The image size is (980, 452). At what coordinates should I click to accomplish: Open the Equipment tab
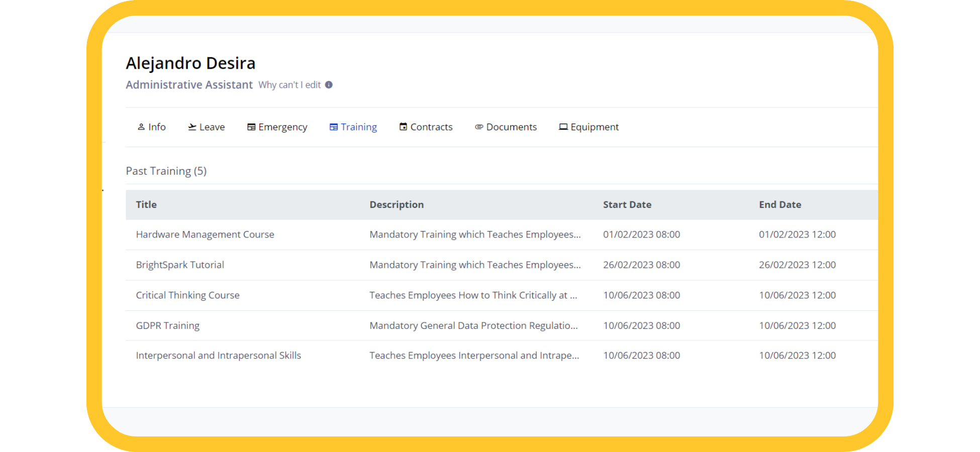[x=594, y=127]
